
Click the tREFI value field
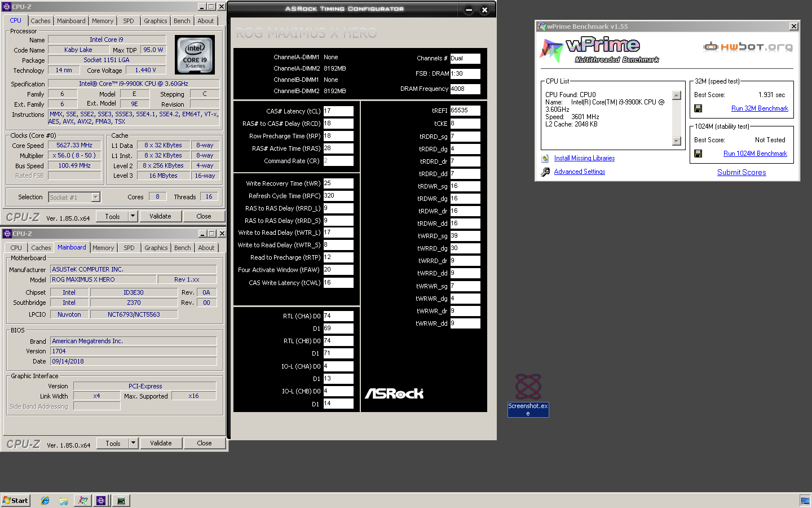pos(465,111)
